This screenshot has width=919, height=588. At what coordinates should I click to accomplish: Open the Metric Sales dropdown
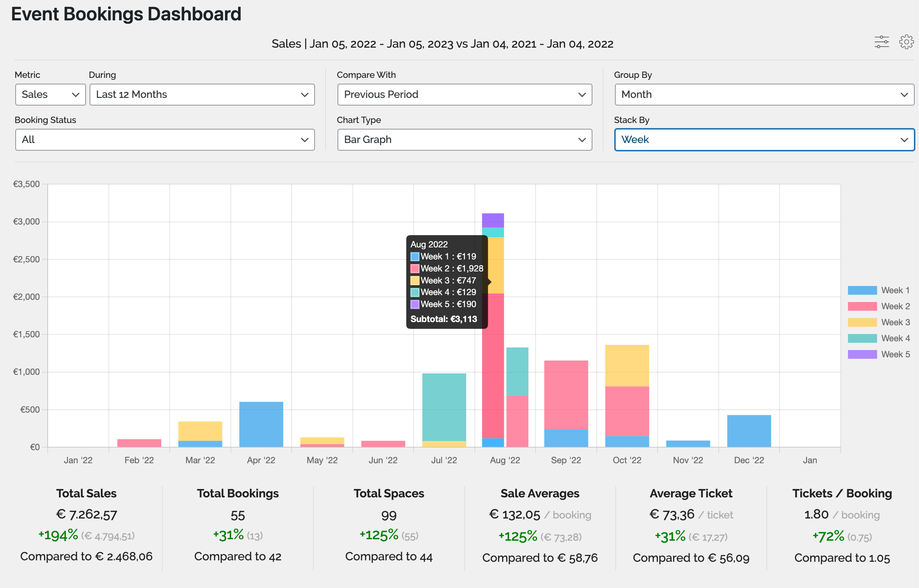click(50, 95)
